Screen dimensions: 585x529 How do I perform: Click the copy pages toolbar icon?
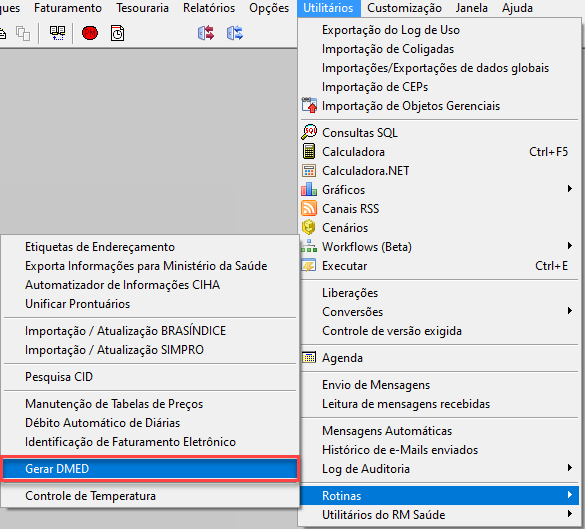(x=23, y=34)
